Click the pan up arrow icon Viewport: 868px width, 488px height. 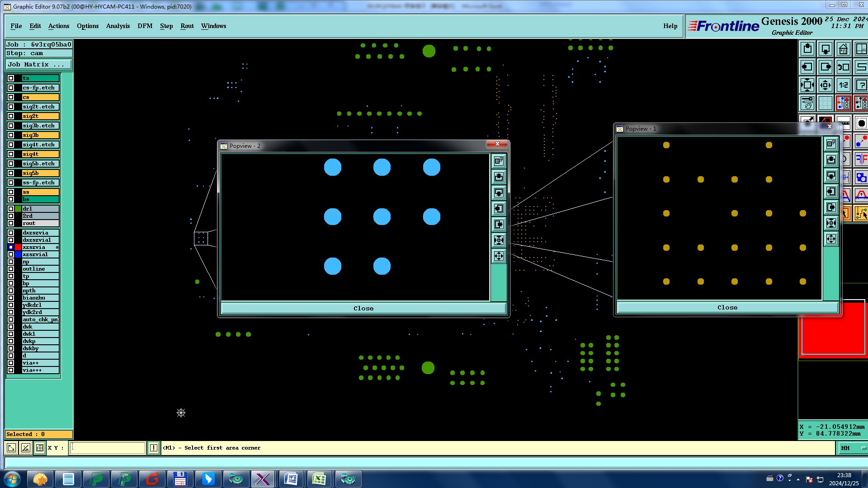click(x=807, y=49)
